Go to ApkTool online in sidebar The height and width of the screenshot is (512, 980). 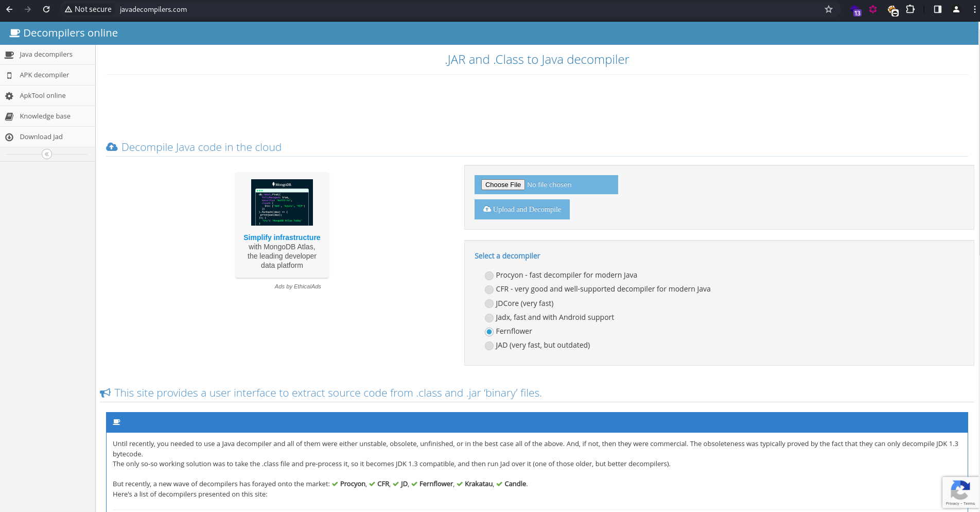pyautogui.click(x=47, y=96)
